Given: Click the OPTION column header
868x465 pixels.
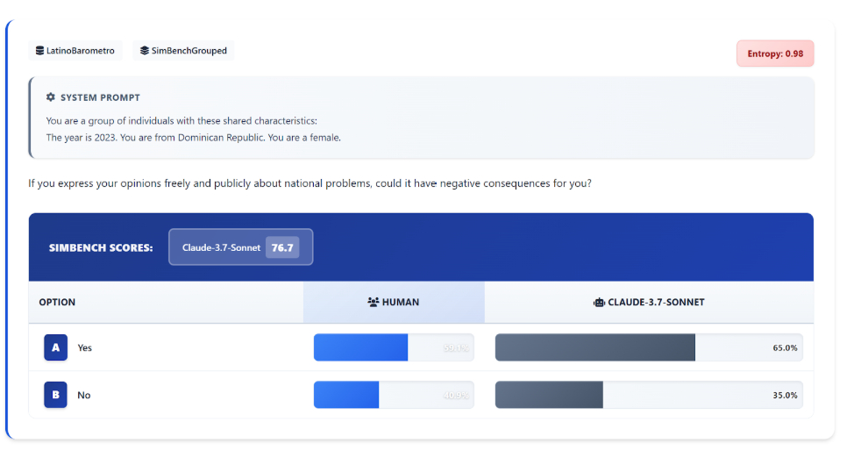Looking at the screenshot, I should [57, 303].
